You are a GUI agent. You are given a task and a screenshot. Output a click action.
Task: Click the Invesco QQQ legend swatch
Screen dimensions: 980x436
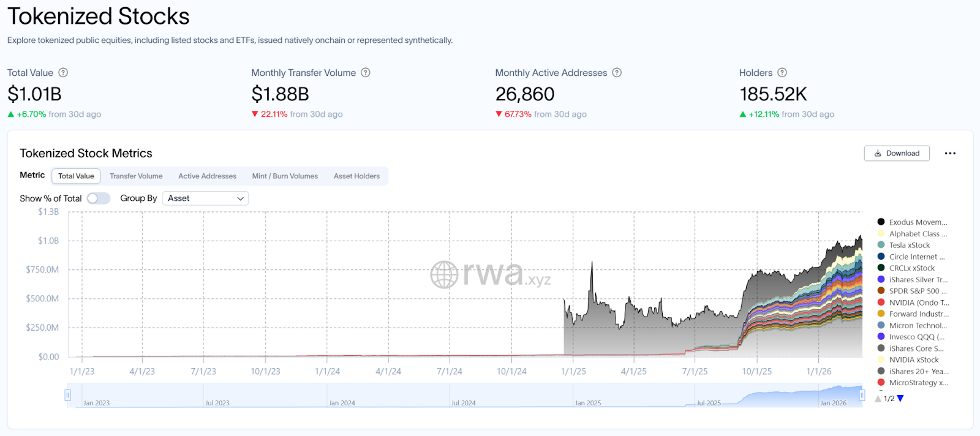tap(881, 337)
